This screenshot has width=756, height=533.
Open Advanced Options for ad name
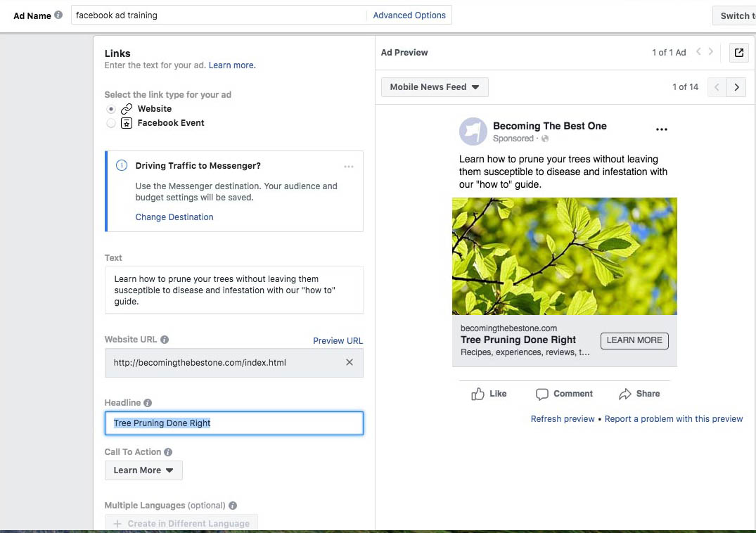409,15
